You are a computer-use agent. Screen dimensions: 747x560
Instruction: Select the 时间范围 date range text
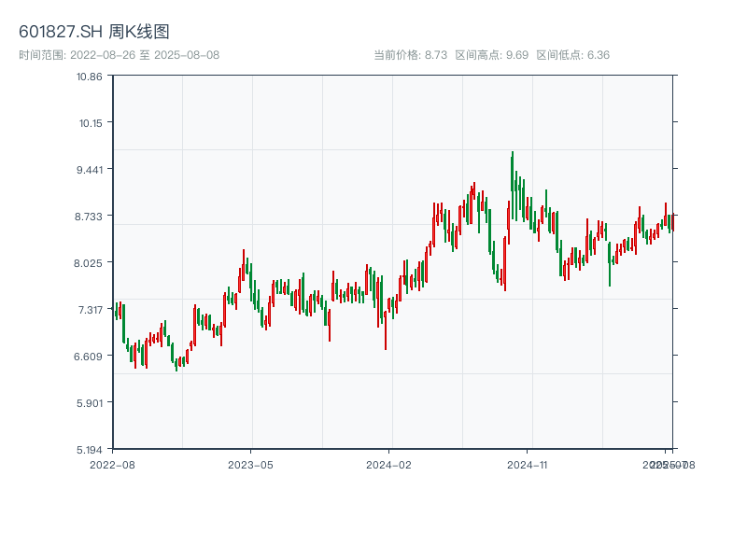click(x=120, y=55)
